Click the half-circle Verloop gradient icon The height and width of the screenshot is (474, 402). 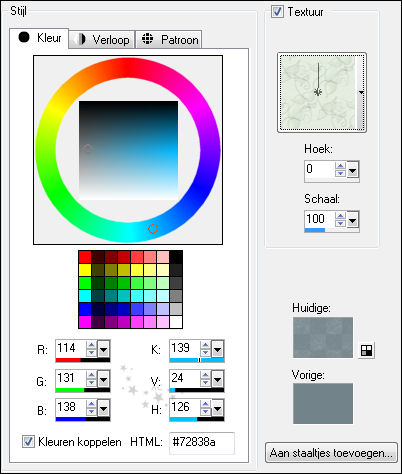tap(79, 39)
